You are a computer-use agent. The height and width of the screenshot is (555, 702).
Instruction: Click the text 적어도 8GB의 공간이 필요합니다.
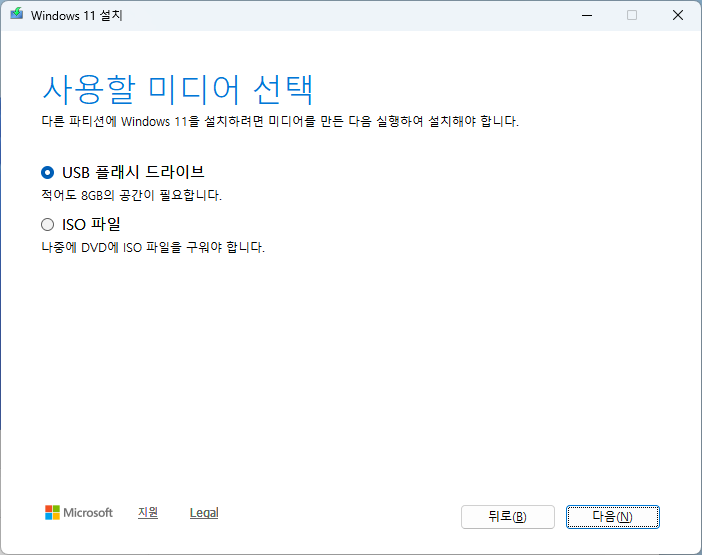[x=132, y=195]
